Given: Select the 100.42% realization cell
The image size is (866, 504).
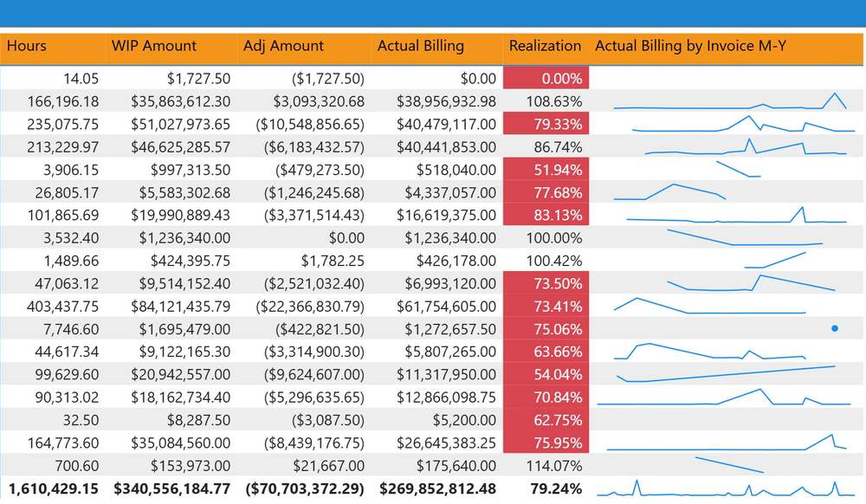Looking at the screenshot, I should click(x=546, y=261).
